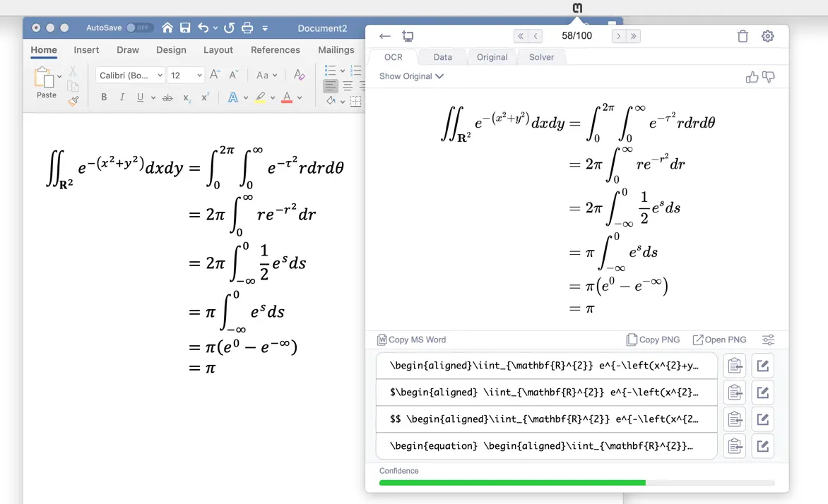The height and width of the screenshot is (504, 828).
Task: Click the trash delete icon
Action: [743, 36]
